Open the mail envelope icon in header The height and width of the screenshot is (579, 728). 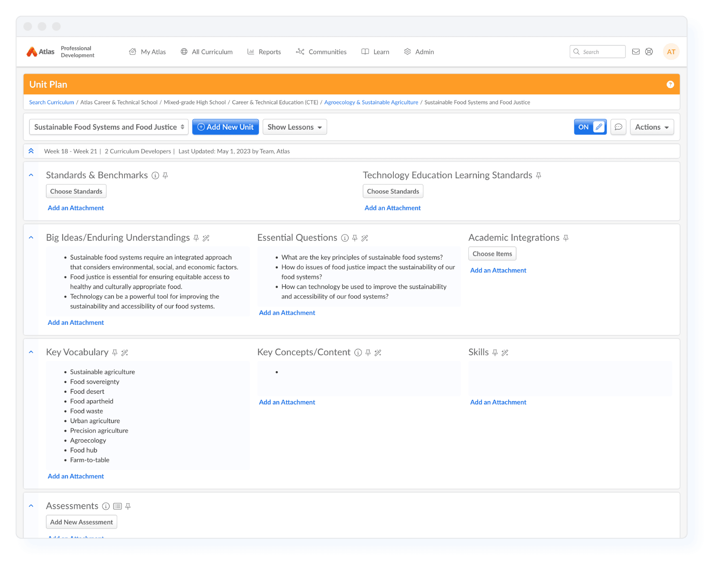(x=636, y=52)
